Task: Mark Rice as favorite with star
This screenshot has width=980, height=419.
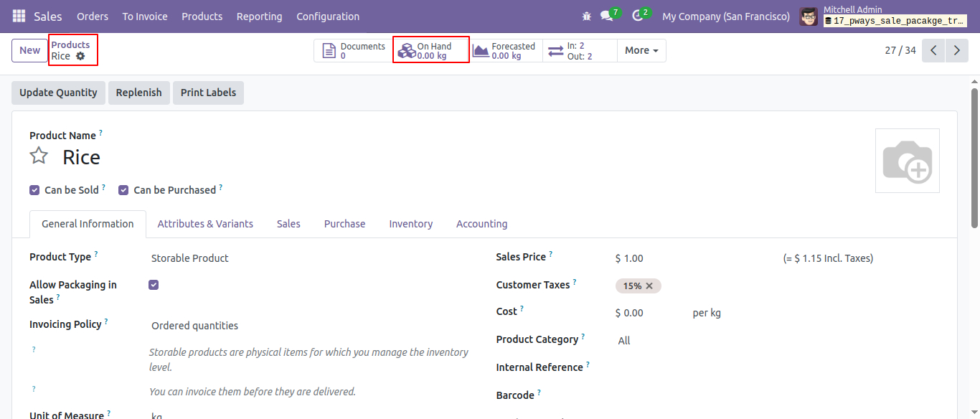Action: pyautogui.click(x=39, y=156)
